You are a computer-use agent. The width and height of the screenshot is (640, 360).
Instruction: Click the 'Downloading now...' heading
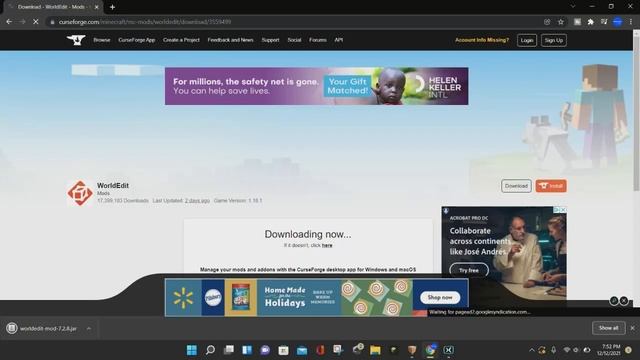(308, 234)
